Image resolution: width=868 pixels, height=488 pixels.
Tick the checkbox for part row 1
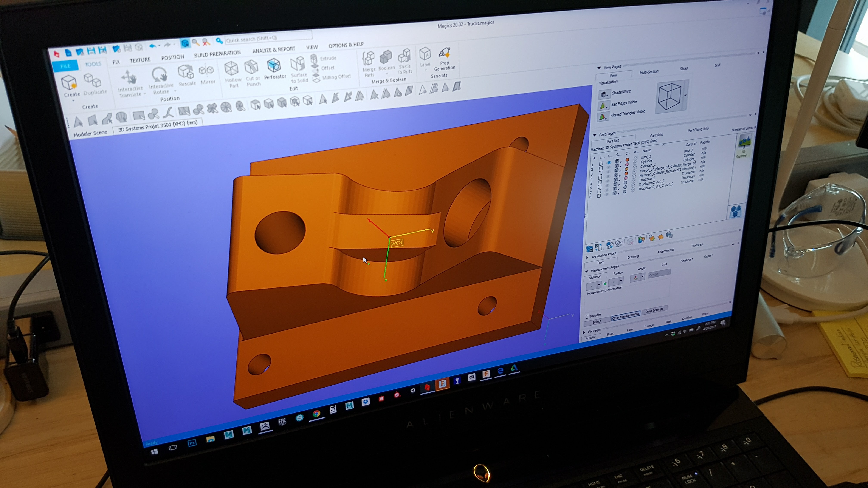pos(601,164)
